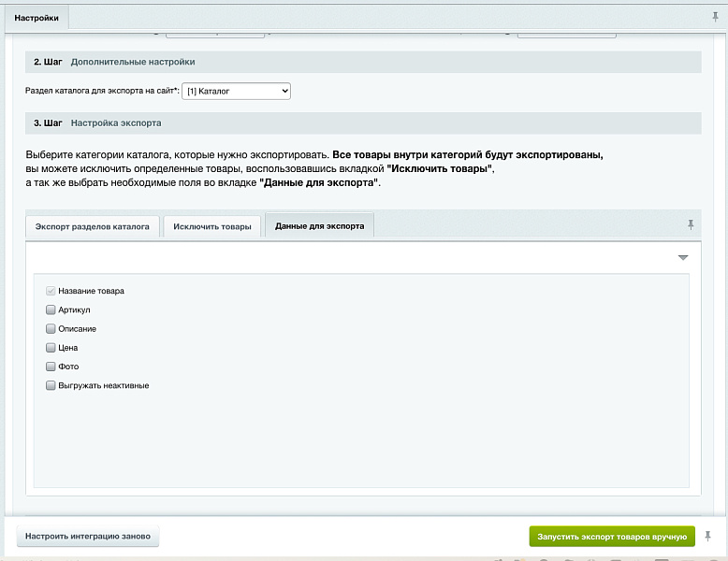Click the partially visible input field at the top right

566,34
